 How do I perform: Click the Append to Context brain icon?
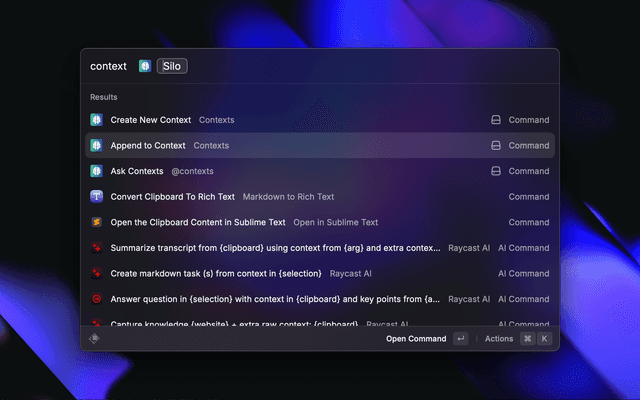pos(97,145)
